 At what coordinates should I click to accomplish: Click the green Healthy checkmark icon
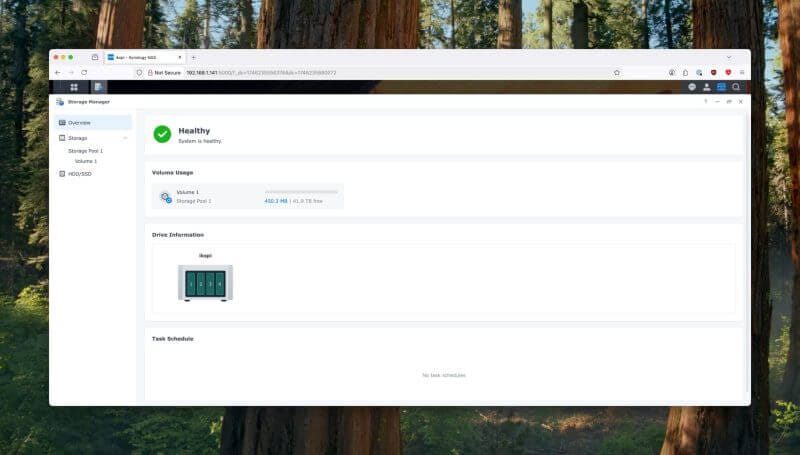point(162,134)
